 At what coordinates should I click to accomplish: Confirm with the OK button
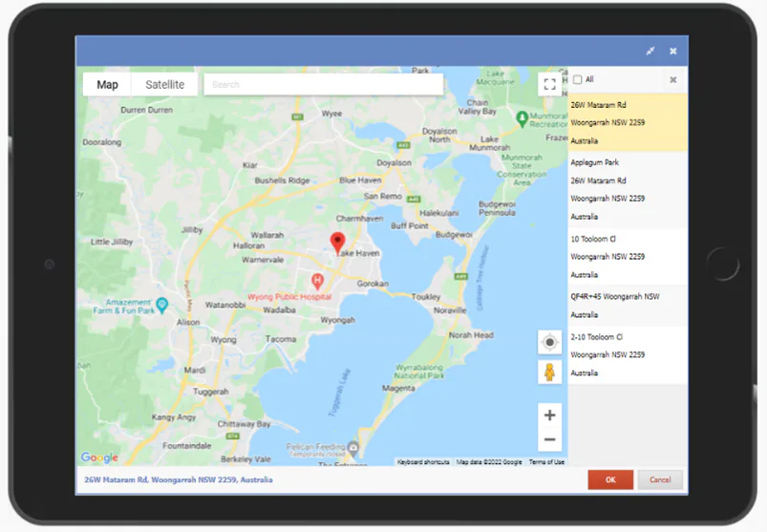pyautogui.click(x=610, y=479)
